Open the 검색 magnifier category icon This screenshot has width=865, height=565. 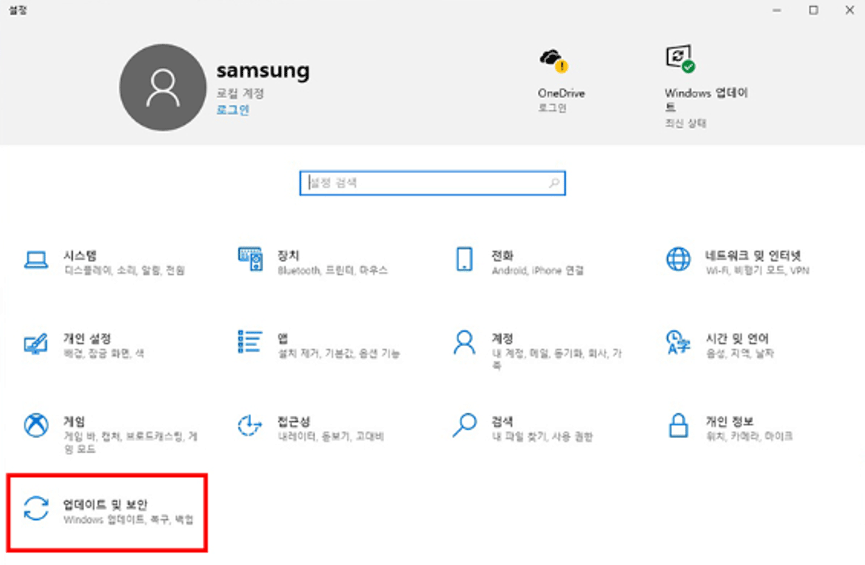pos(464,425)
